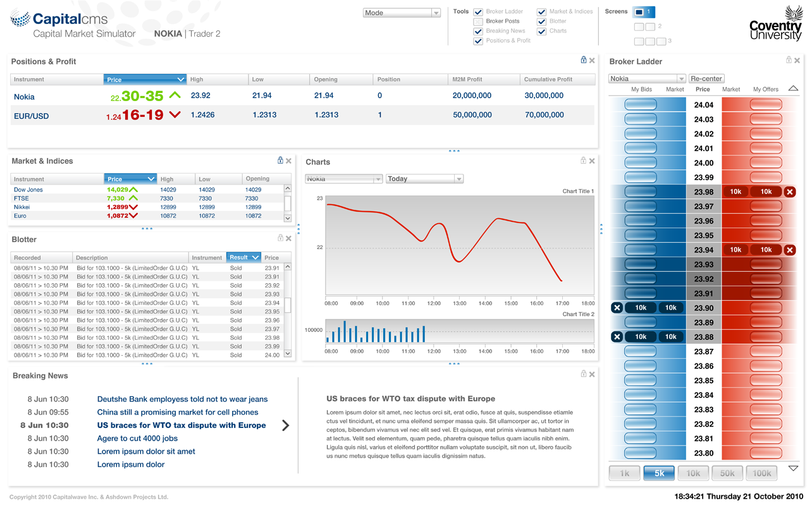
Task: Click the lock icon on the Broker Ladder panel
Action: pyautogui.click(x=788, y=59)
